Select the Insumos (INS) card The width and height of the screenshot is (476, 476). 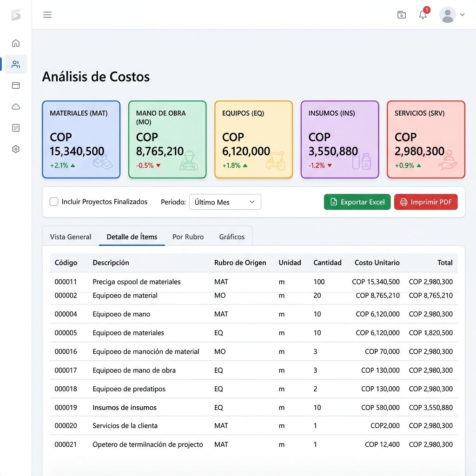coord(340,139)
